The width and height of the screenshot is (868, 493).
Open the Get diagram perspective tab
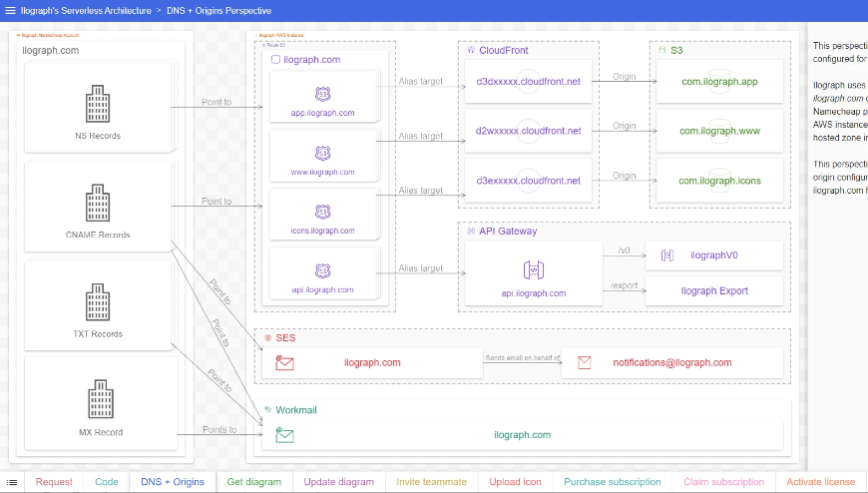tap(254, 482)
